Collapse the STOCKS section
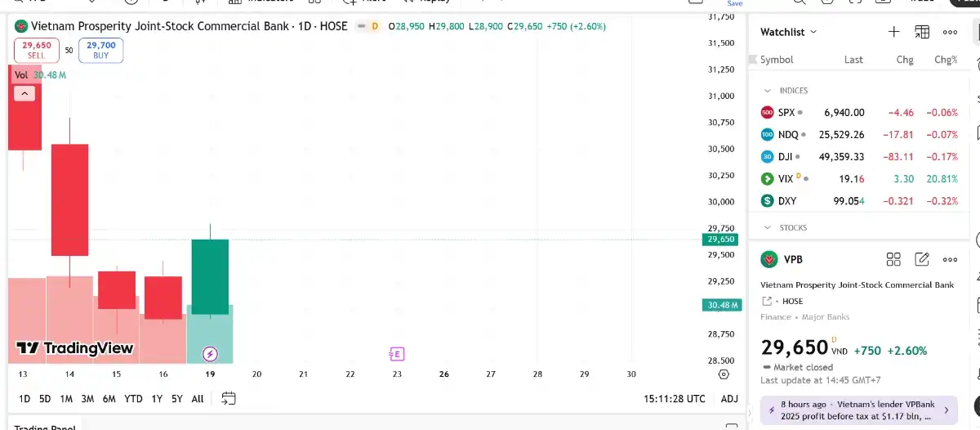The height and width of the screenshot is (430, 980). pyautogui.click(x=768, y=228)
